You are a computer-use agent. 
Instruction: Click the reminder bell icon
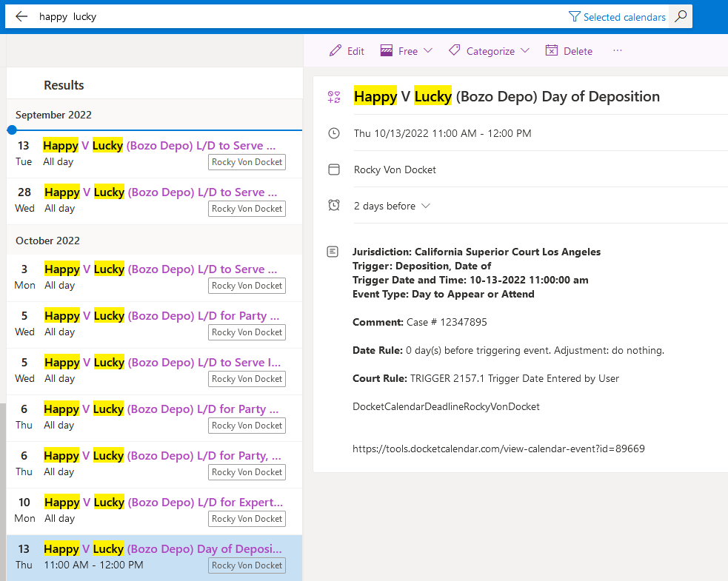click(x=333, y=206)
